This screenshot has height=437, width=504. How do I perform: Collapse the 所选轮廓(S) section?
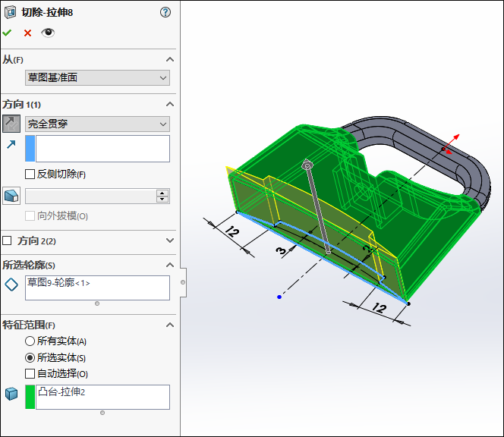click(x=170, y=265)
